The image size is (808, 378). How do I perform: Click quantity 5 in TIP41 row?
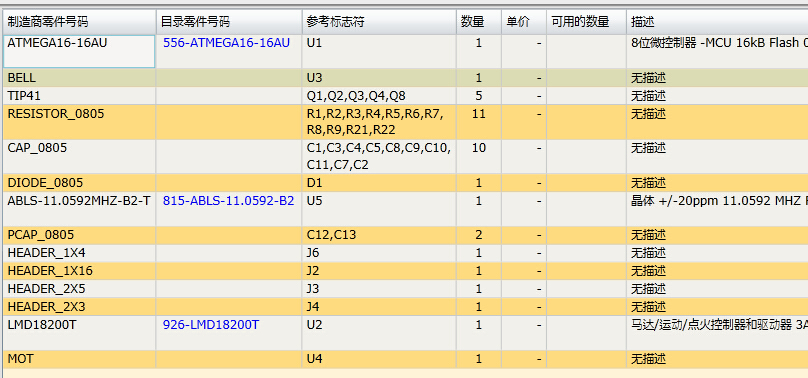479,96
